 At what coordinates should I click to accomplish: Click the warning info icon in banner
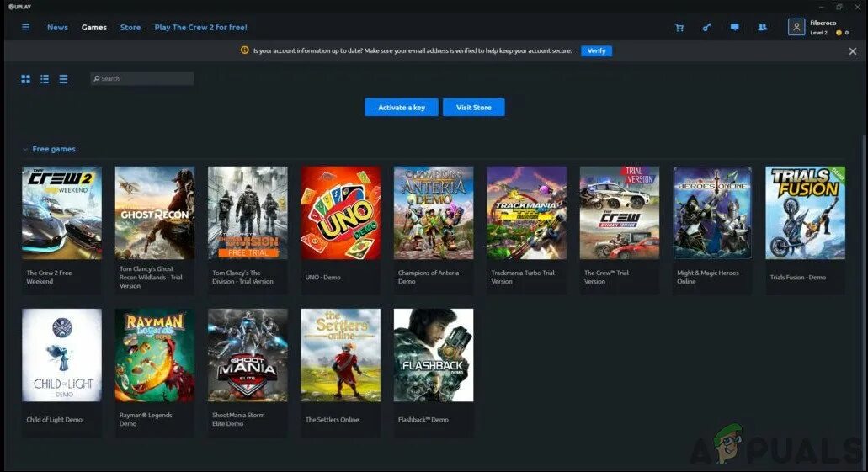point(245,50)
